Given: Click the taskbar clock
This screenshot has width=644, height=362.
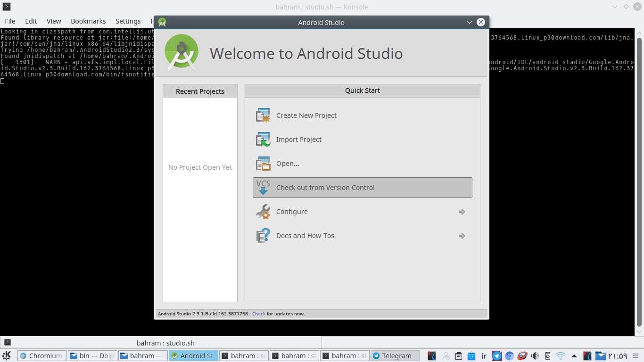Looking at the screenshot, I should (x=618, y=356).
